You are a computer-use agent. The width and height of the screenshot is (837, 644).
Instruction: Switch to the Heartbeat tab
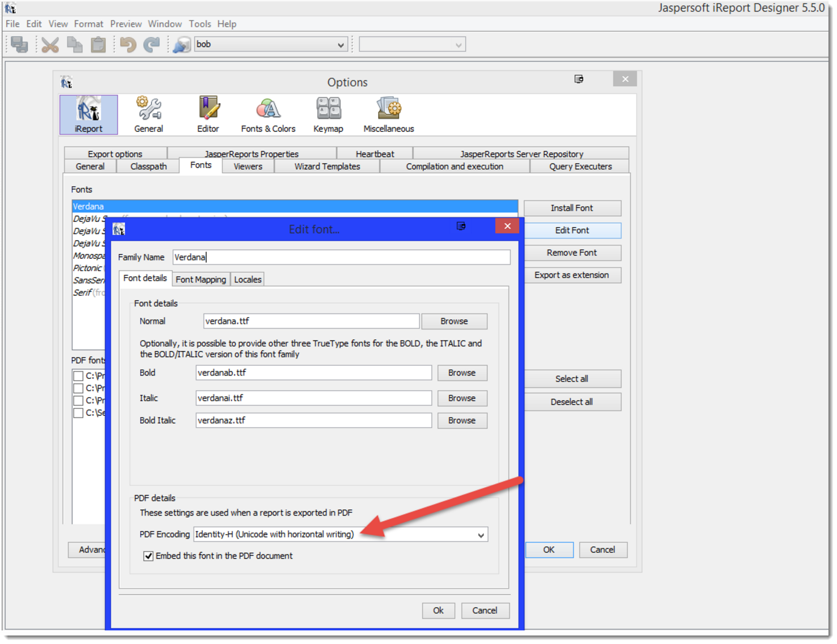pos(375,154)
